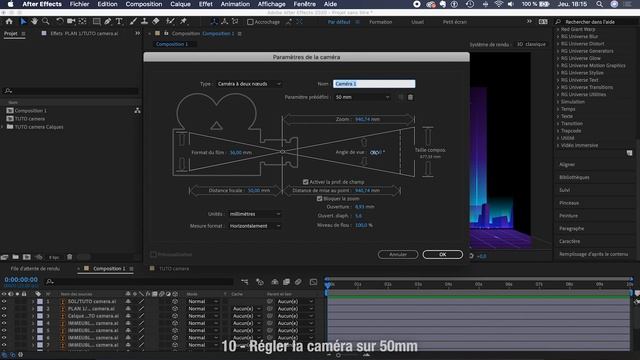Image resolution: width=640 pixels, height=360 pixels.
Task: Select the Type text tool
Action: [x=119, y=21]
